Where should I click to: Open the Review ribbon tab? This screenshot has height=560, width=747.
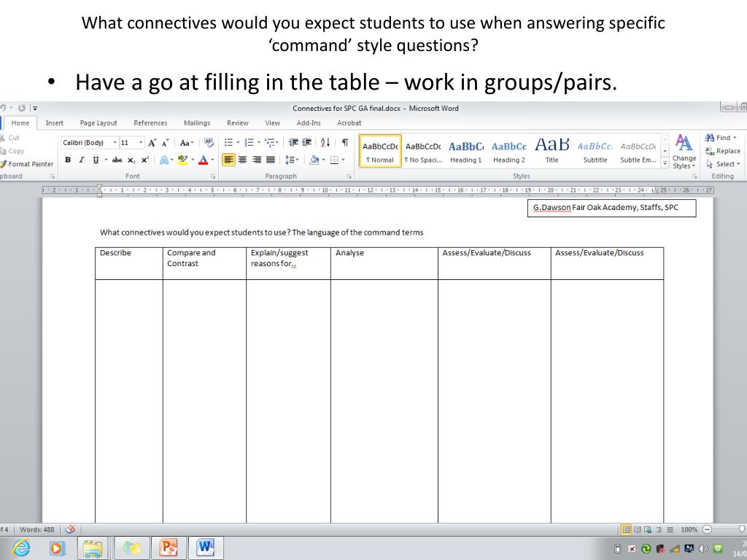point(238,123)
